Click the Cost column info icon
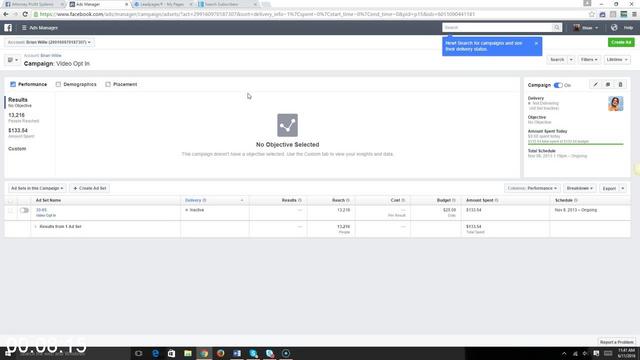This screenshot has height=360, width=640. point(403,200)
